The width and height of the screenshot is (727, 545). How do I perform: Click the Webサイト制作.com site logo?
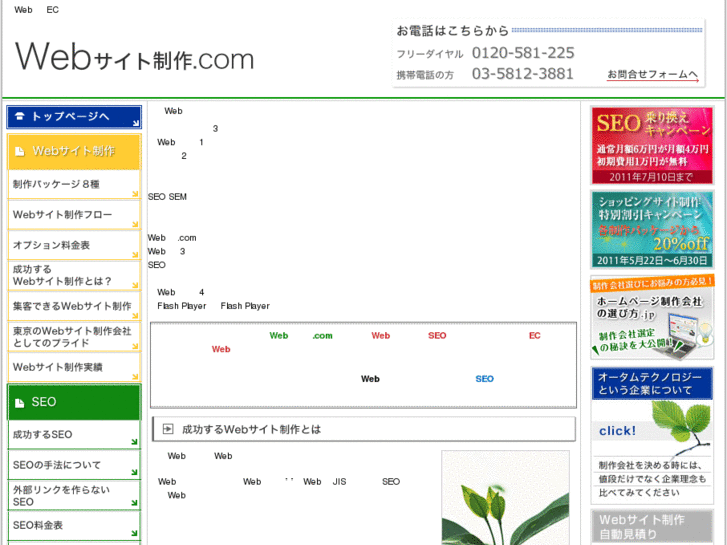click(x=135, y=57)
